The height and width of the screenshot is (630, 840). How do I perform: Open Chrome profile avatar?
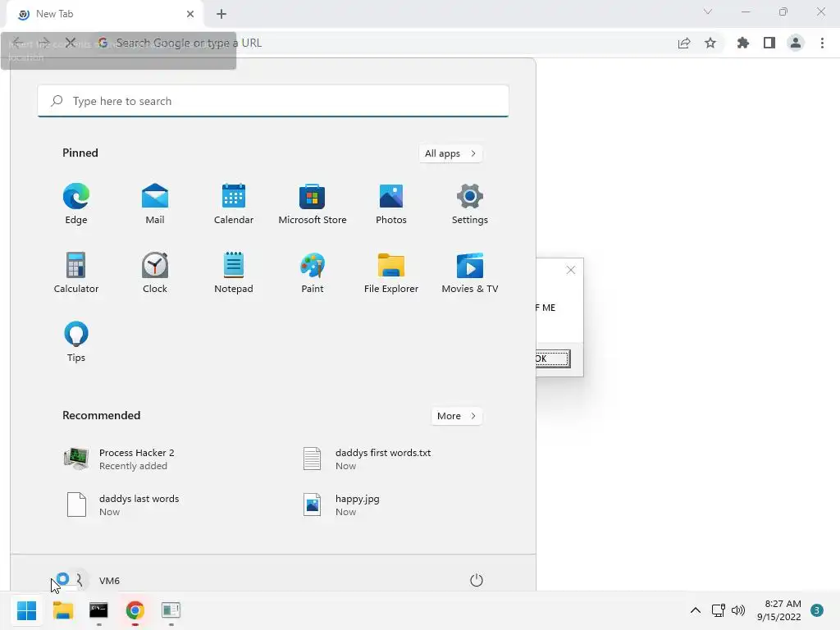point(796,43)
